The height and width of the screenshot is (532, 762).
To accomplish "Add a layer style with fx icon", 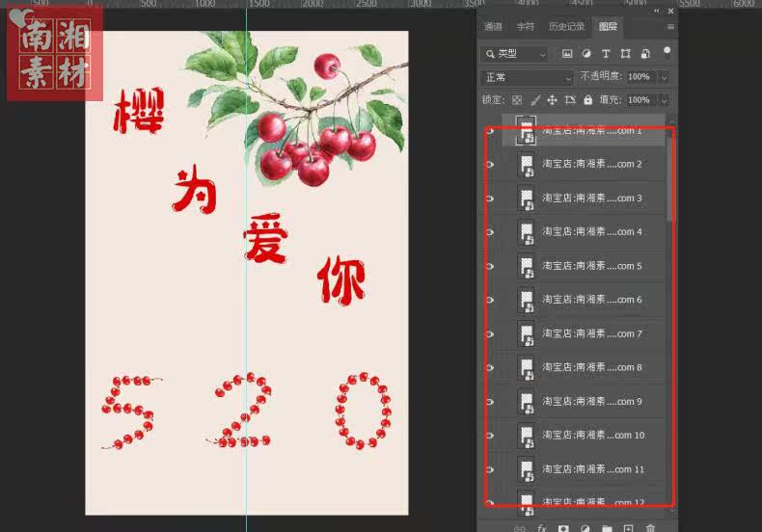I will click(542, 528).
